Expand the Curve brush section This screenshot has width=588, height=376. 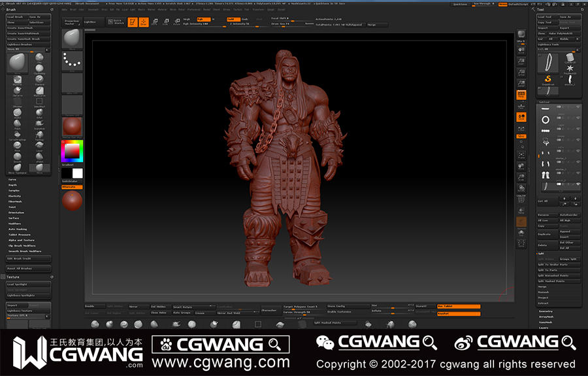tap(12, 179)
